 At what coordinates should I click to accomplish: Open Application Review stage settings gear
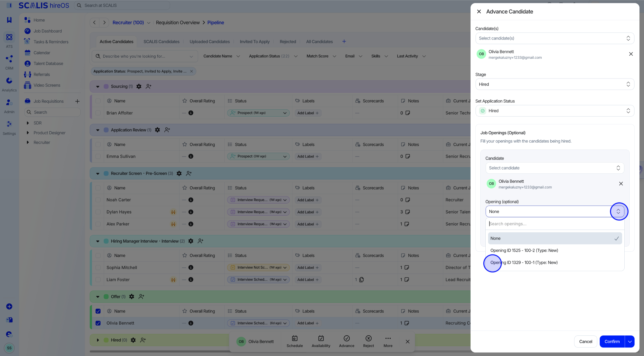[x=157, y=130]
